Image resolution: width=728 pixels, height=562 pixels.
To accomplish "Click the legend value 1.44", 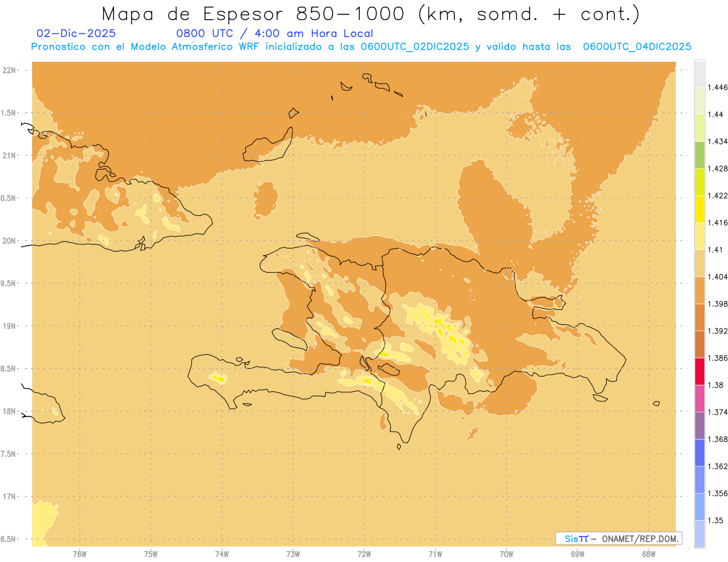I will click(716, 114).
